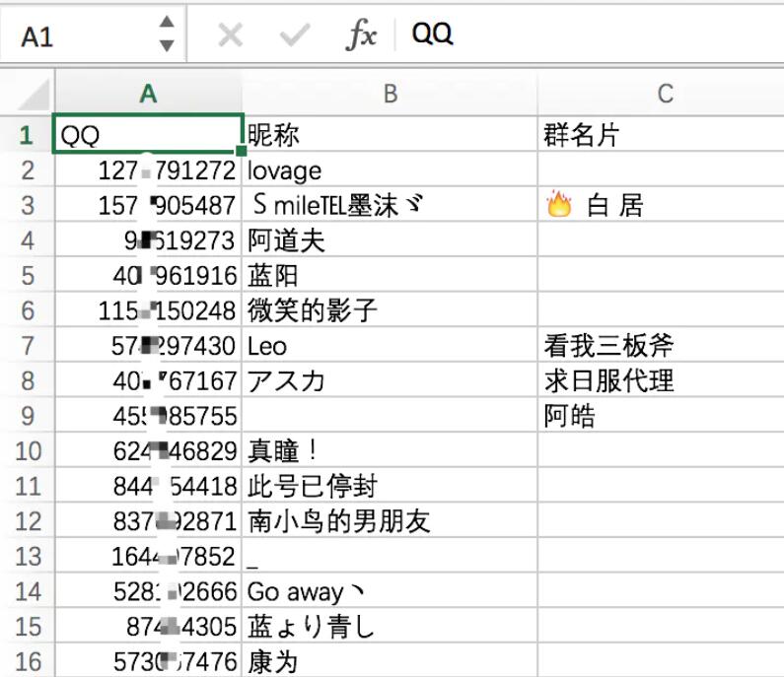The image size is (784, 677).
Task: Select column B header
Action: (x=390, y=94)
